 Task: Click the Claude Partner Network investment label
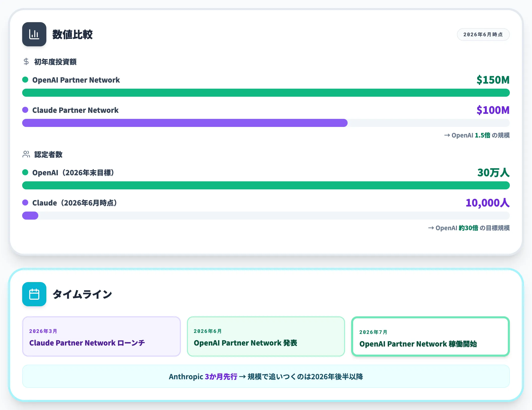point(75,110)
